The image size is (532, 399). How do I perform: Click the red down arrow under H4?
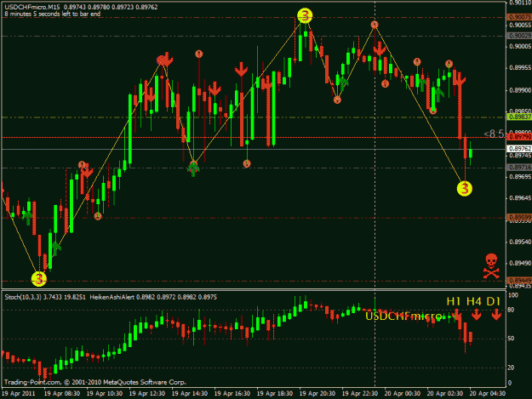[x=477, y=315]
